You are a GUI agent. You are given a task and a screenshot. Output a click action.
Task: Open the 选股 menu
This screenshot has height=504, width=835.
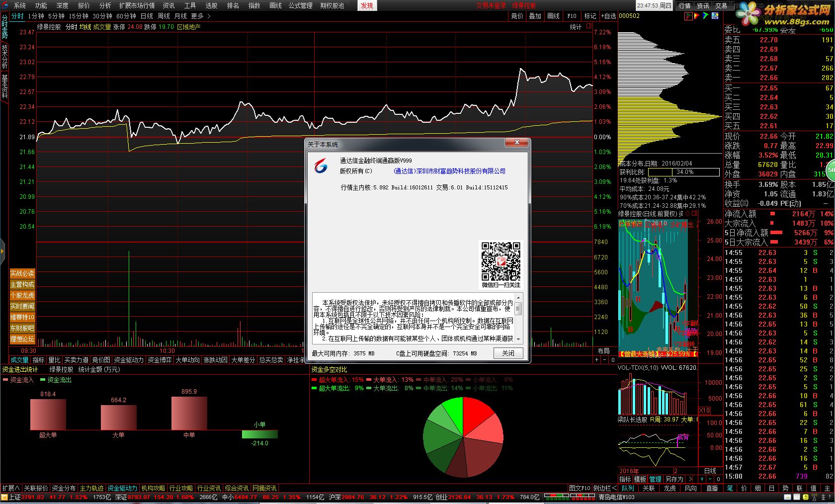coord(211,5)
